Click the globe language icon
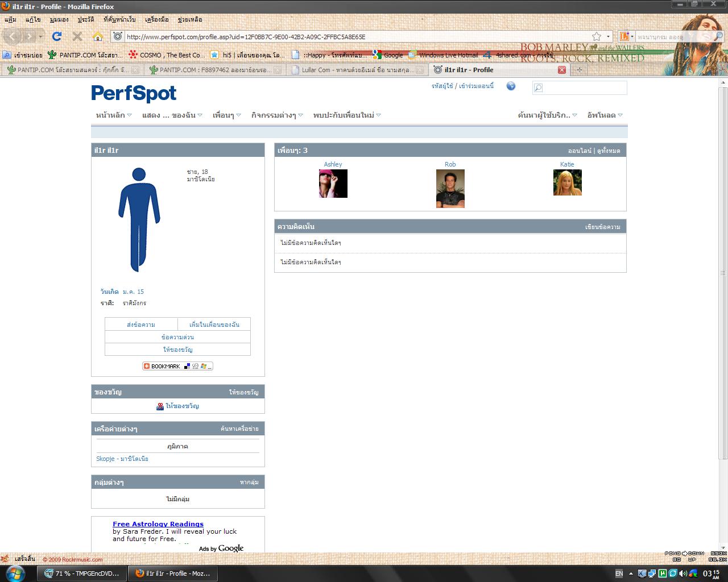Image resolution: width=728 pixels, height=582 pixels. 511,86
